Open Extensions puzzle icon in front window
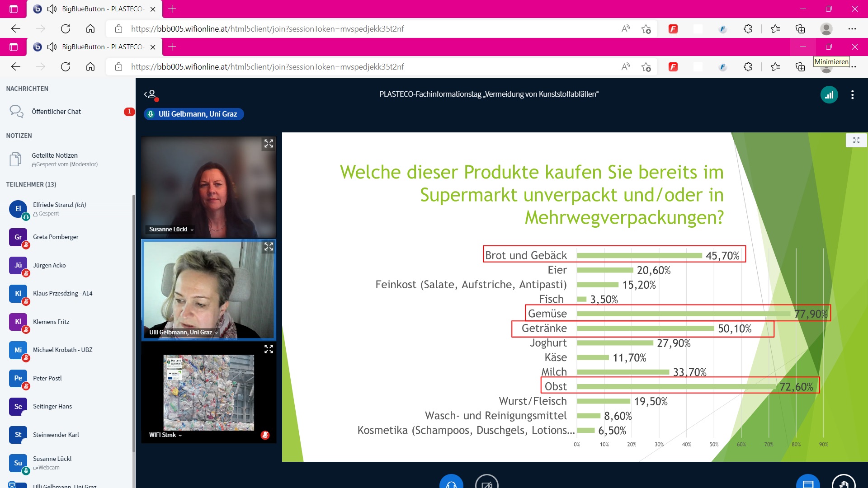Screen dimensions: 868x488 (748, 67)
